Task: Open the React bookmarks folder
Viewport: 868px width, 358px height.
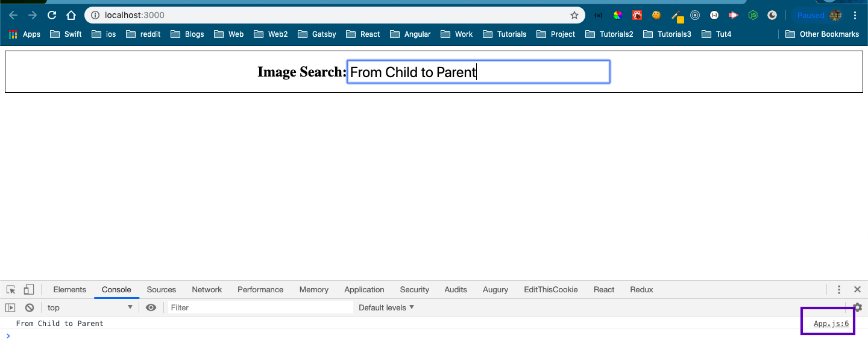Action: click(x=363, y=34)
